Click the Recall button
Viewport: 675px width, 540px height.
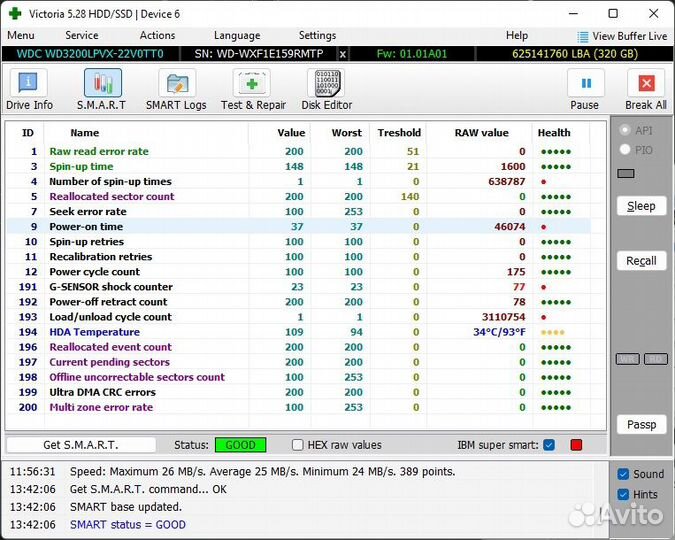(641, 261)
